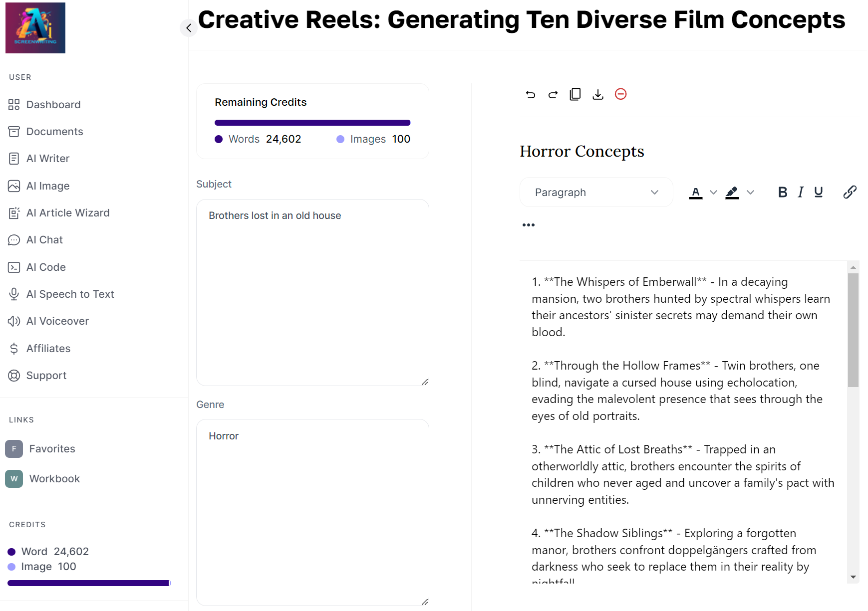Open the Support page
Screen dimensions: 868x611
pyautogui.click(x=46, y=375)
